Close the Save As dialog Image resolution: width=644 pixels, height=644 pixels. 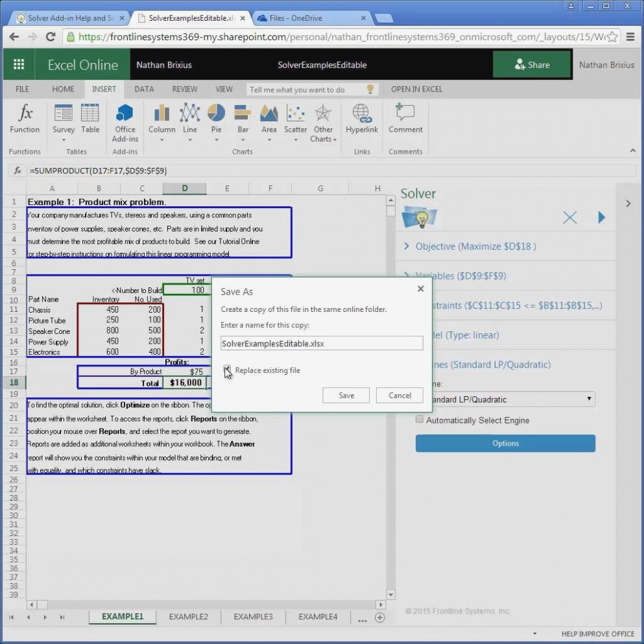[420, 289]
